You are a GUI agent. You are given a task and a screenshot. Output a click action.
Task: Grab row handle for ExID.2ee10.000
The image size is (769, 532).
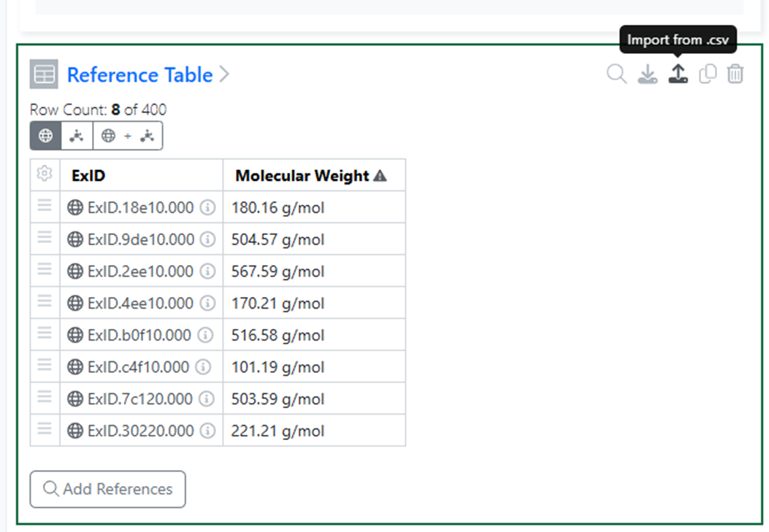point(45,269)
